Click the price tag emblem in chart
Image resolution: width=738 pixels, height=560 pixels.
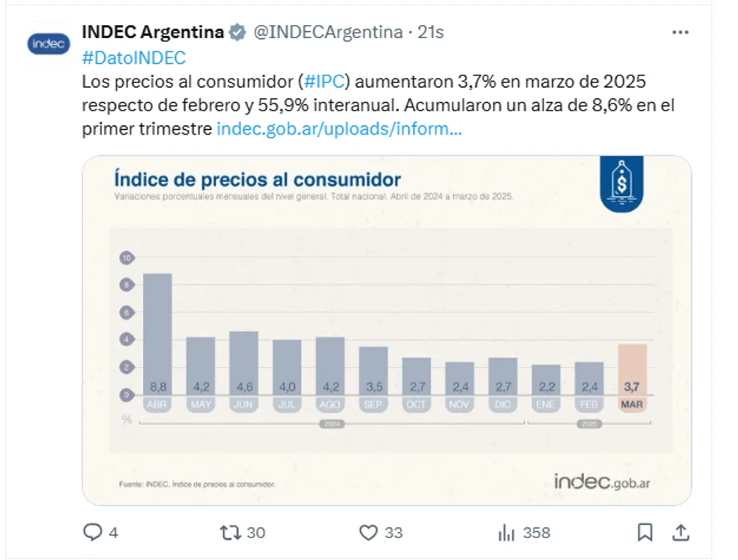tap(621, 184)
